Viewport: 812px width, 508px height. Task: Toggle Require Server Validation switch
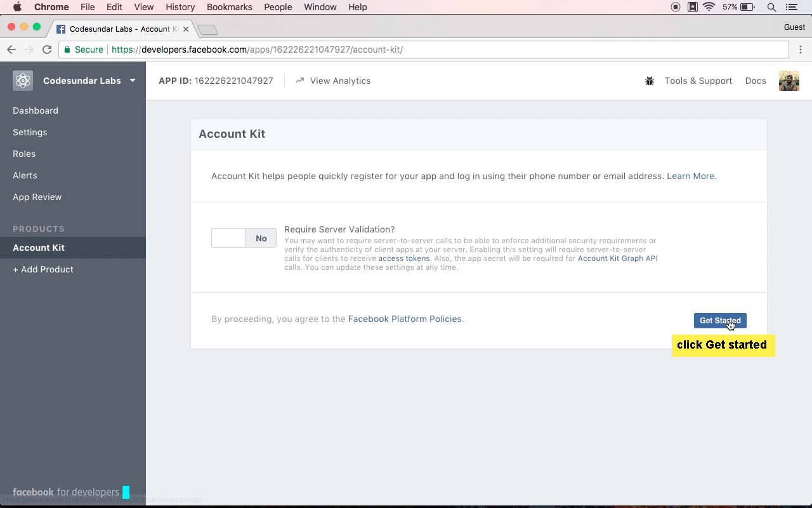pyautogui.click(x=244, y=238)
